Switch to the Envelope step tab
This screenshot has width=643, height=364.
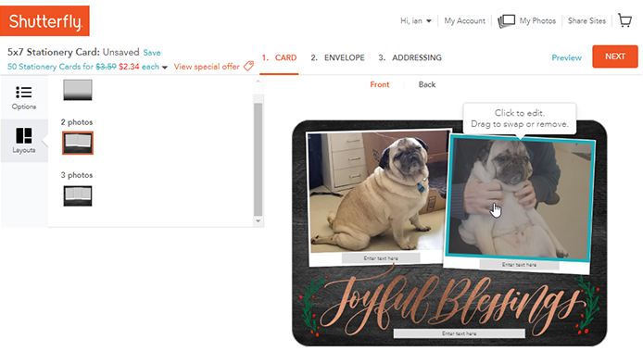(x=337, y=57)
